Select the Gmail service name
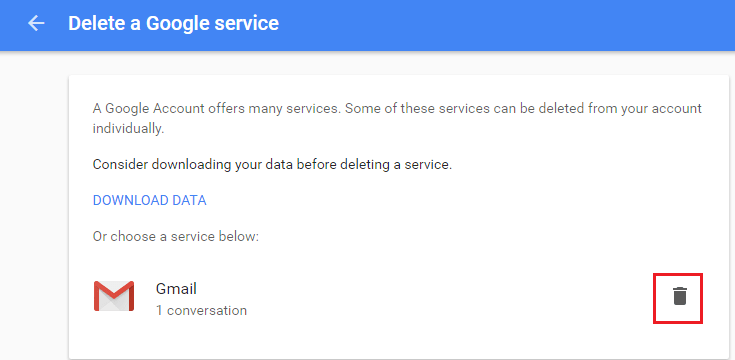The height and width of the screenshot is (360, 735). pyautogui.click(x=176, y=289)
